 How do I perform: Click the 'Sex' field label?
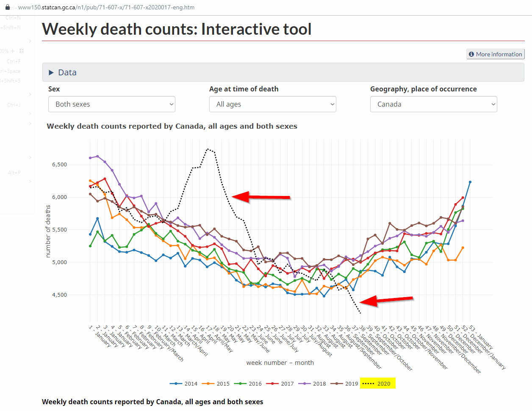pyautogui.click(x=54, y=89)
